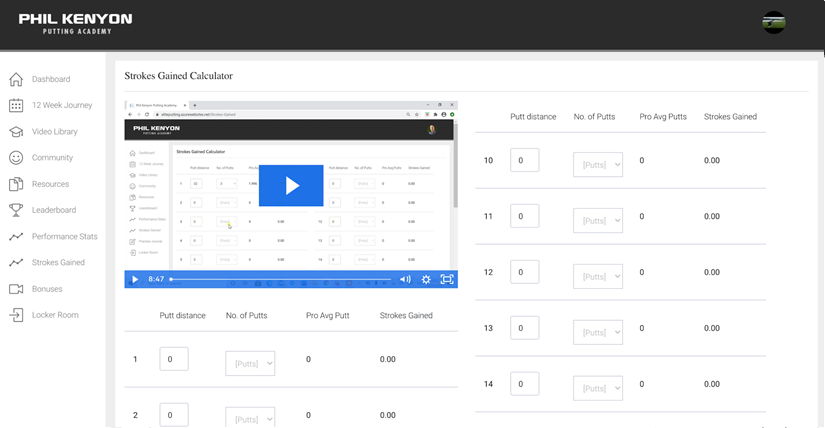Click the Resources documents icon
The width and height of the screenshot is (825, 428).
(x=16, y=184)
